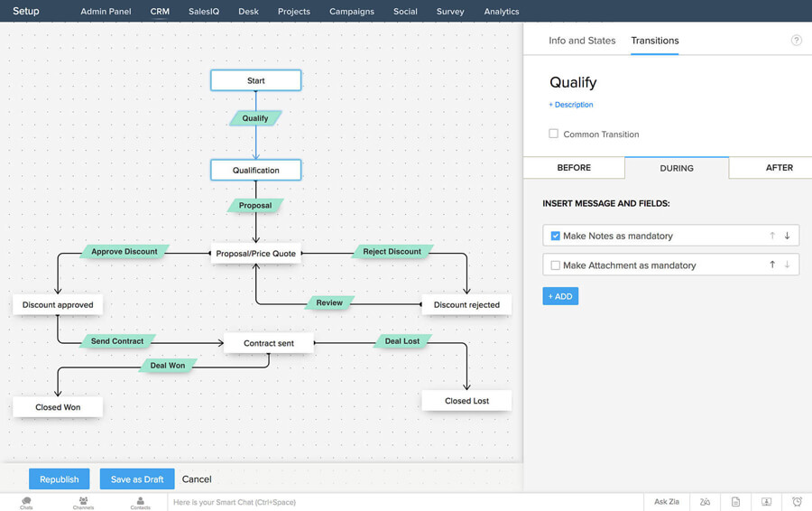Move Make Attachment field up with arrow
Viewport: 812px width, 511px height.
[x=772, y=265]
